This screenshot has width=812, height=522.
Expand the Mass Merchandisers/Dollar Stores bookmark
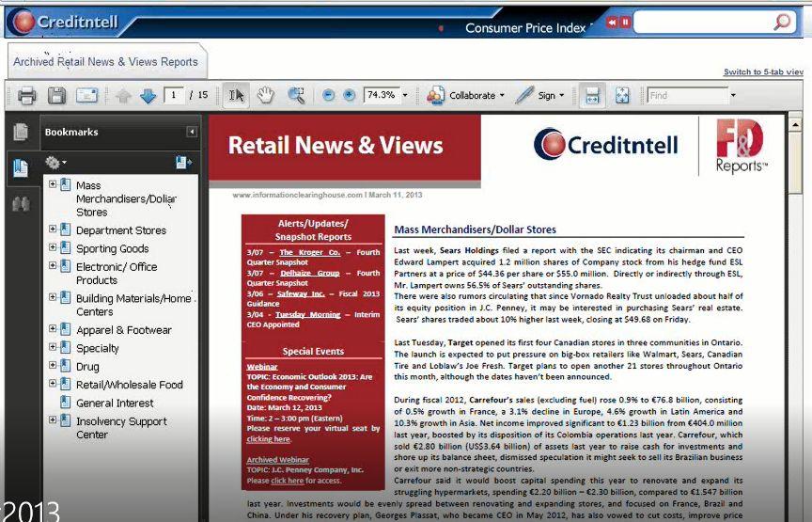(x=53, y=184)
